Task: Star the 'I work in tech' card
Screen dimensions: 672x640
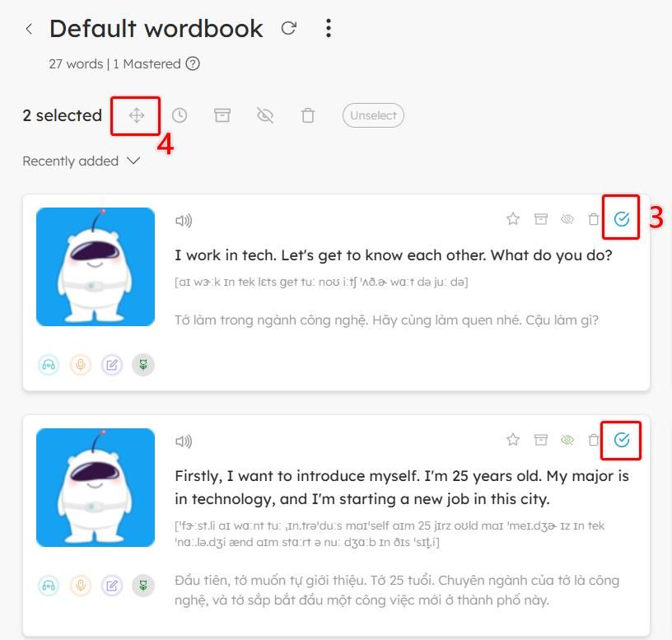Action: click(513, 219)
